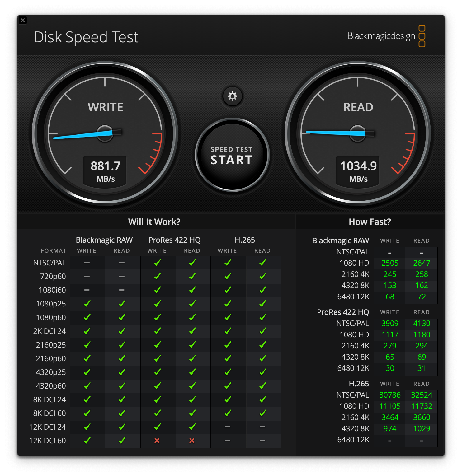Click Blackmagic RAW read checkmark for 12K DCI 60
The height and width of the screenshot is (476, 462).
122,440
